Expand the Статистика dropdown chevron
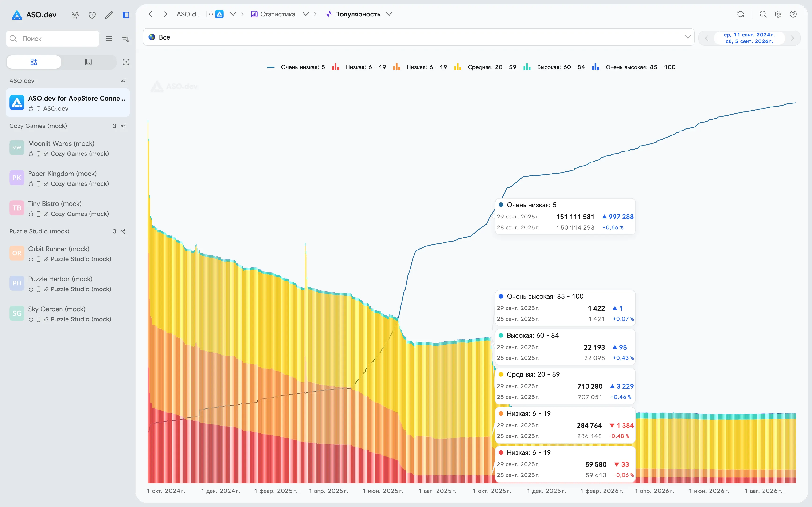The width and height of the screenshot is (812, 507). pos(306,14)
